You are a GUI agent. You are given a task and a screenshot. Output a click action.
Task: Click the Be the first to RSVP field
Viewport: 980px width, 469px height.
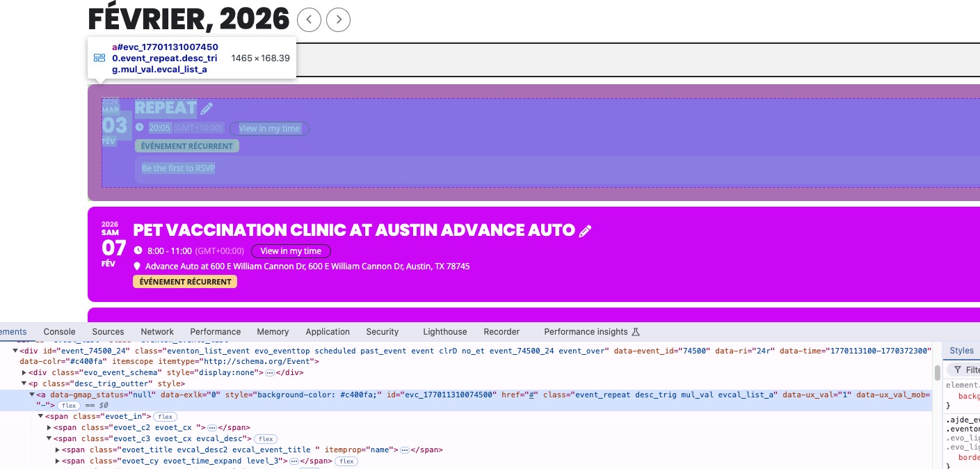(178, 168)
